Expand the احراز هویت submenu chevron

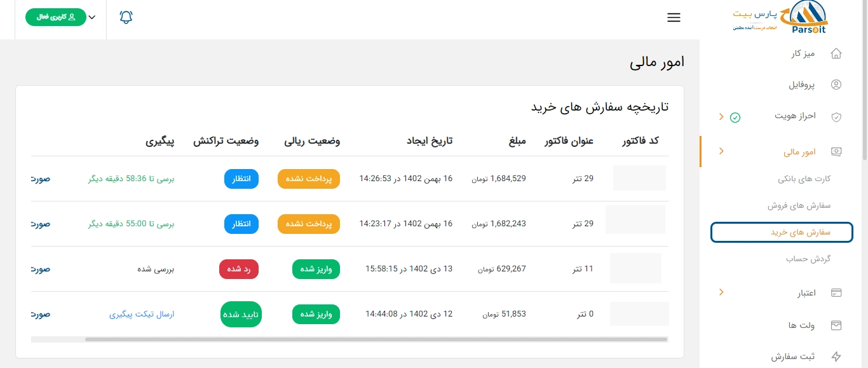click(721, 117)
